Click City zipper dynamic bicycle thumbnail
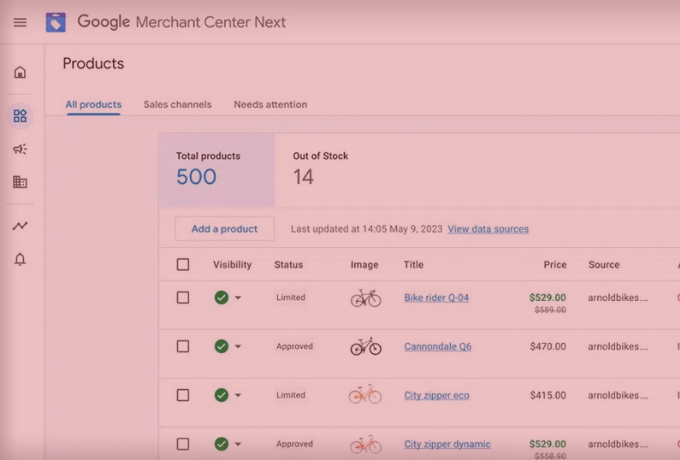The image size is (680, 460). point(365,444)
